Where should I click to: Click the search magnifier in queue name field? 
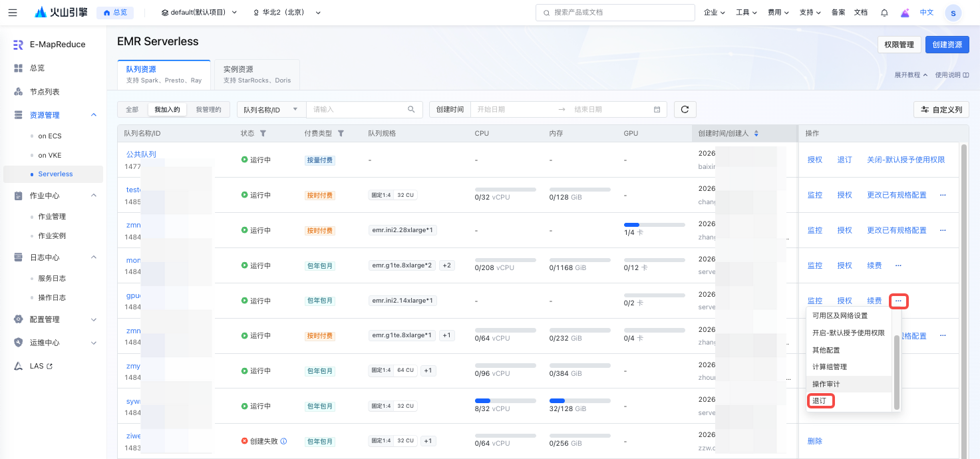[x=411, y=110]
